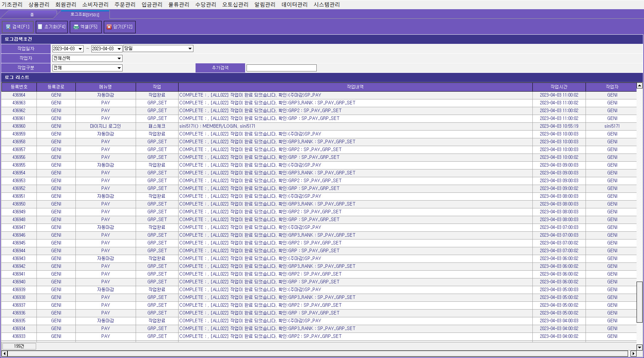Open the 회원관리 menu

pyautogui.click(x=66, y=5)
